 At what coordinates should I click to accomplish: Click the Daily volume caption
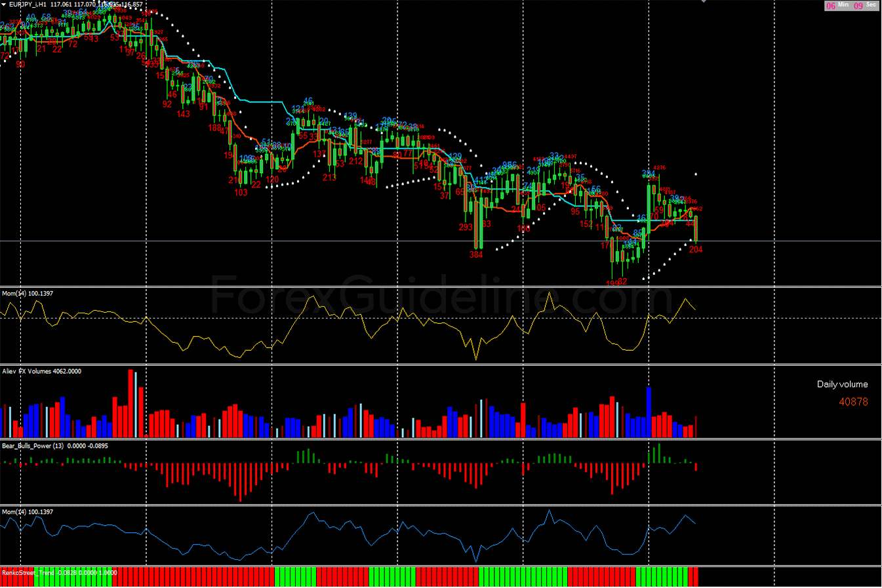click(x=842, y=384)
